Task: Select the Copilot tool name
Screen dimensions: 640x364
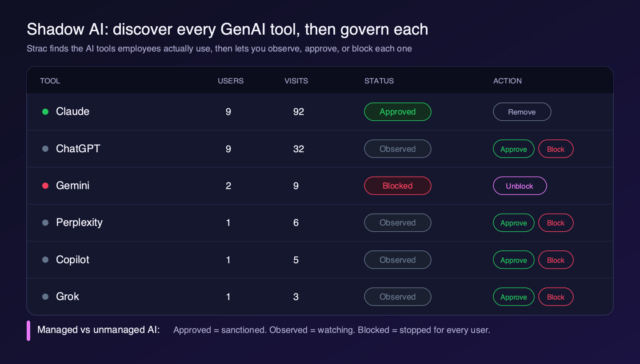Action: click(73, 260)
